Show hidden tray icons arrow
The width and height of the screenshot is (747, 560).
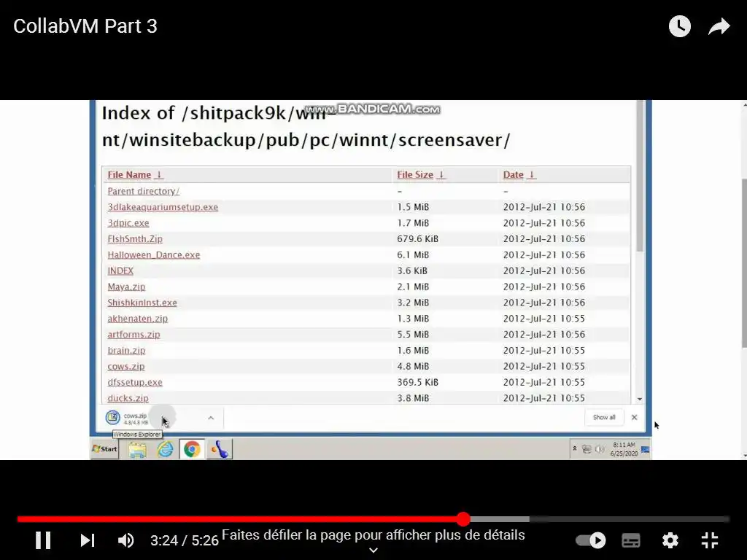coord(575,448)
